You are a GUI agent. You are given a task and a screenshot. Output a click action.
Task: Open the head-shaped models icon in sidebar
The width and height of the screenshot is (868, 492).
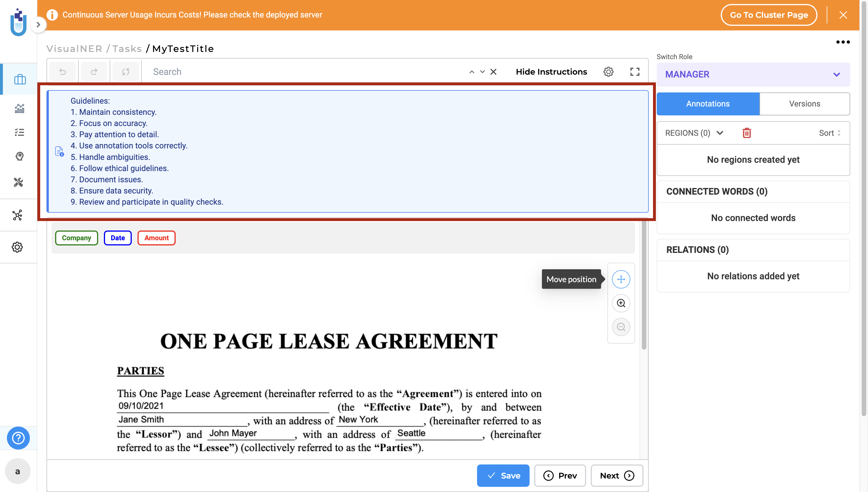20,156
